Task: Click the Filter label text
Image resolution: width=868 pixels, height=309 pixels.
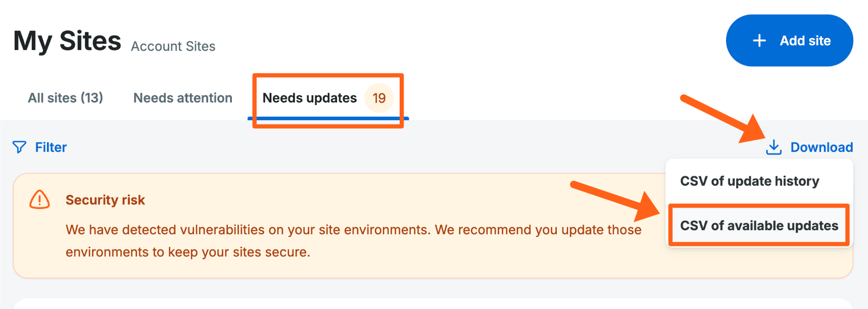Action: pyautogui.click(x=51, y=147)
